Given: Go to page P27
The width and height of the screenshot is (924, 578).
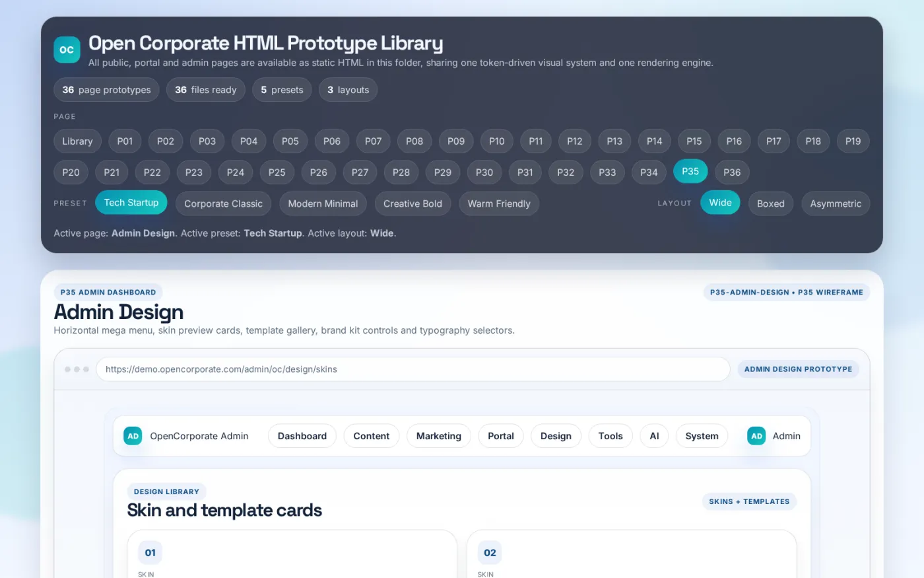Looking at the screenshot, I should tap(360, 172).
